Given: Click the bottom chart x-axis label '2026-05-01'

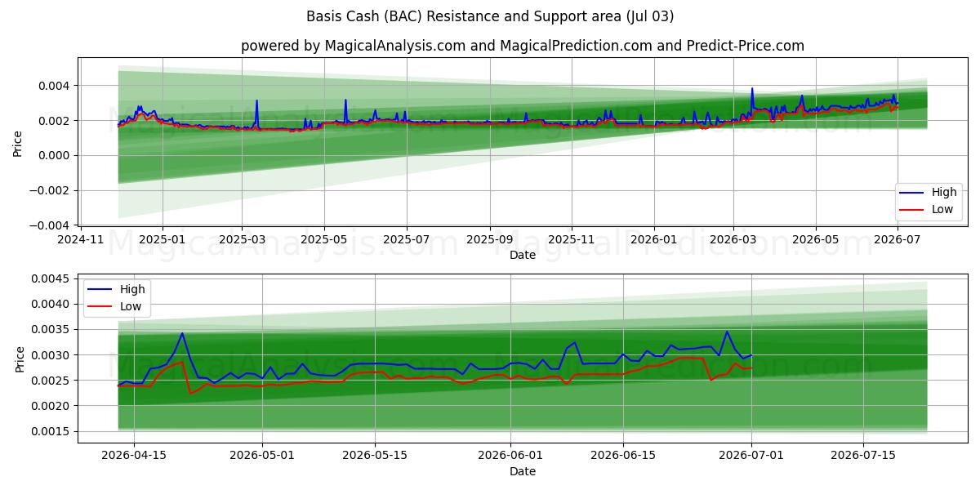Looking at the screenshot, I should (262, 457).
